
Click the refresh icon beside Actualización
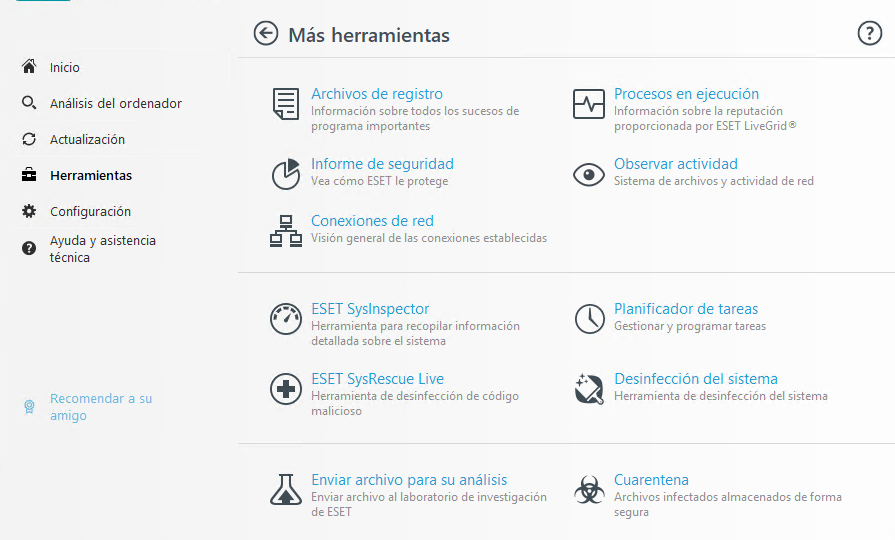tap(29, 139)
